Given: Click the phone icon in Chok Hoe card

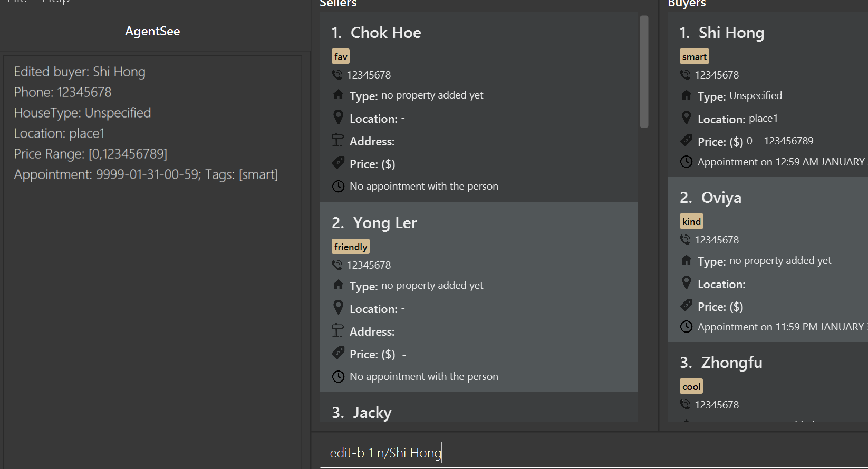Looking at the screenshot, I should (337, 74).
